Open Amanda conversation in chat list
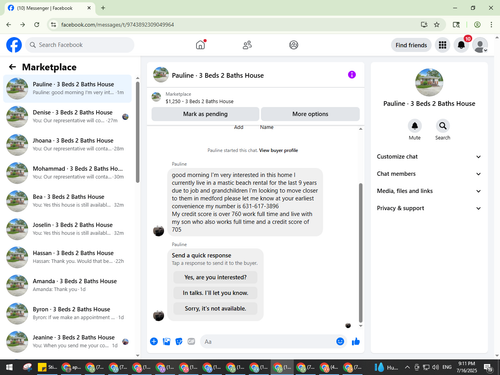Screen dimensions: 500x375 pyautogui.click(x=67, y=285)
